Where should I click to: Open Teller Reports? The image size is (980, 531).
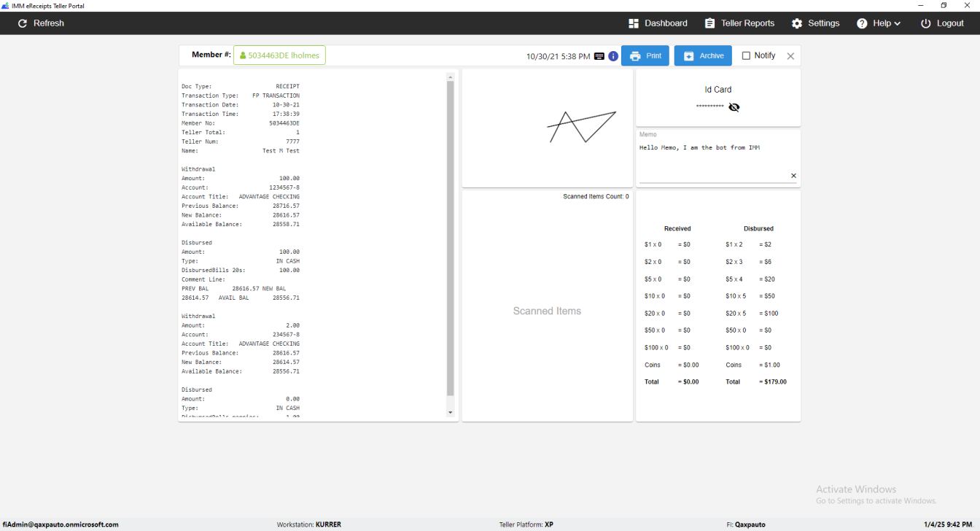tap(739, 23)
